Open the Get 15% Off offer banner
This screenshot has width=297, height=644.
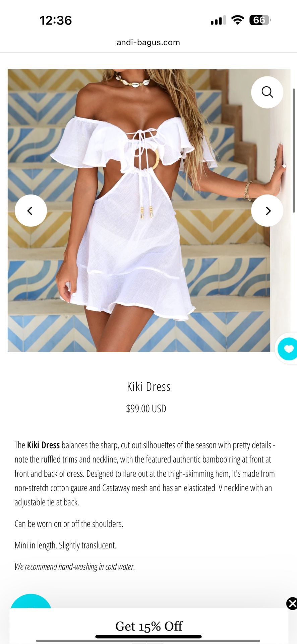click(149, 626)
